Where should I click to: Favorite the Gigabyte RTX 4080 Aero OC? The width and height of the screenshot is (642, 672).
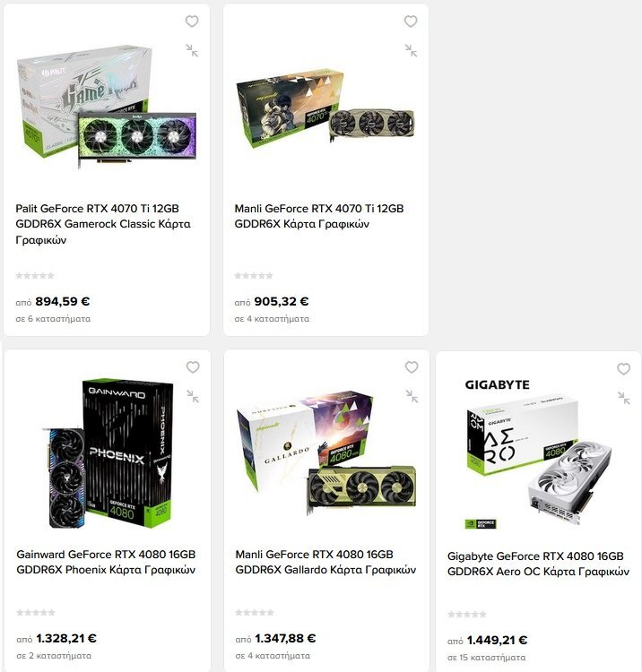623,368
